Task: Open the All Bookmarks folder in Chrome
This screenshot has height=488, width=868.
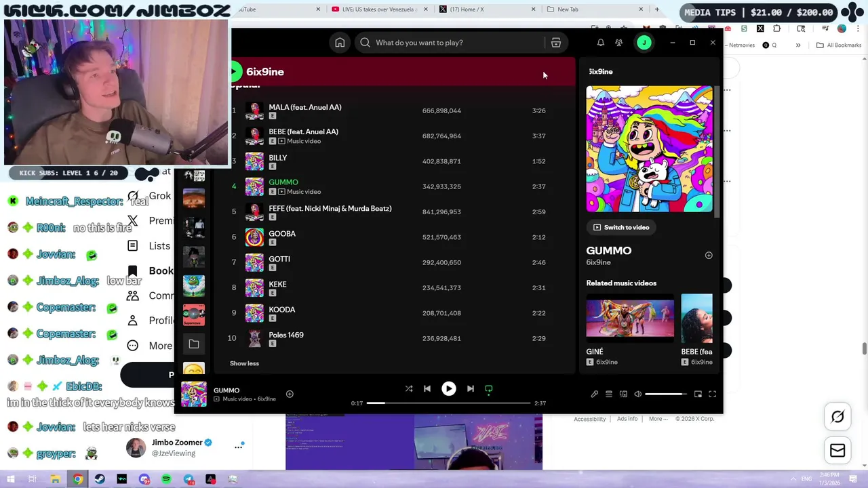Action: (x=839, y=45)
